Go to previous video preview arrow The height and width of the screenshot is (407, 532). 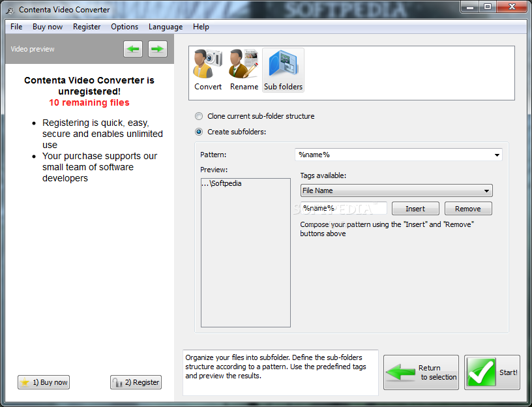click(x=133, y=49)
